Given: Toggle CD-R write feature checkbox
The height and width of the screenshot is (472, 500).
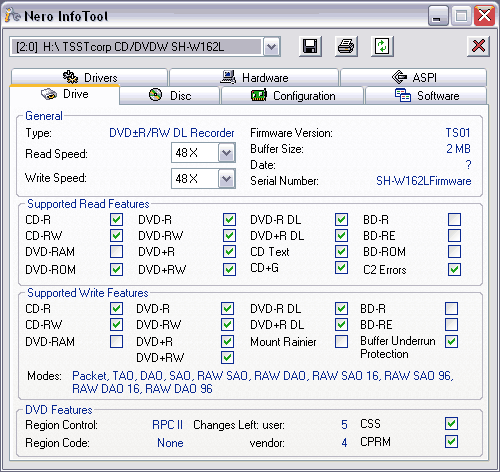Looking at the screenshot, I should click(x=116, y=309).
